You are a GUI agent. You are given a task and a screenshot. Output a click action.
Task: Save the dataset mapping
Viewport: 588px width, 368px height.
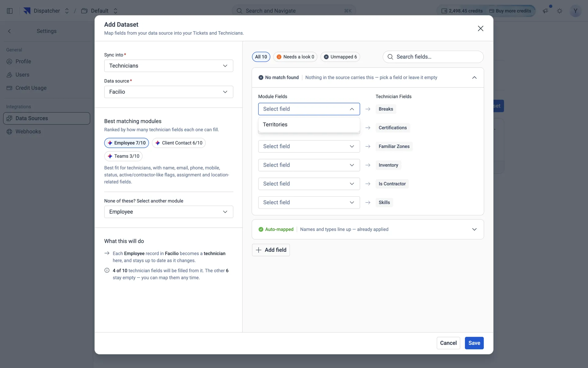[x=474, y=343]
